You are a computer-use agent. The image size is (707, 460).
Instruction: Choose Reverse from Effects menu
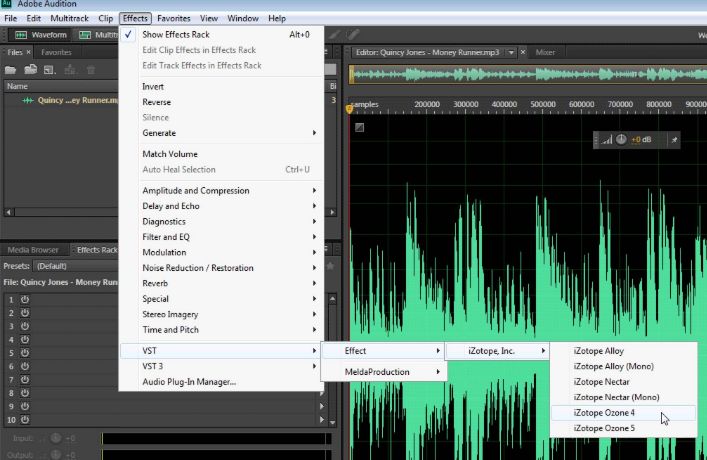221,102
